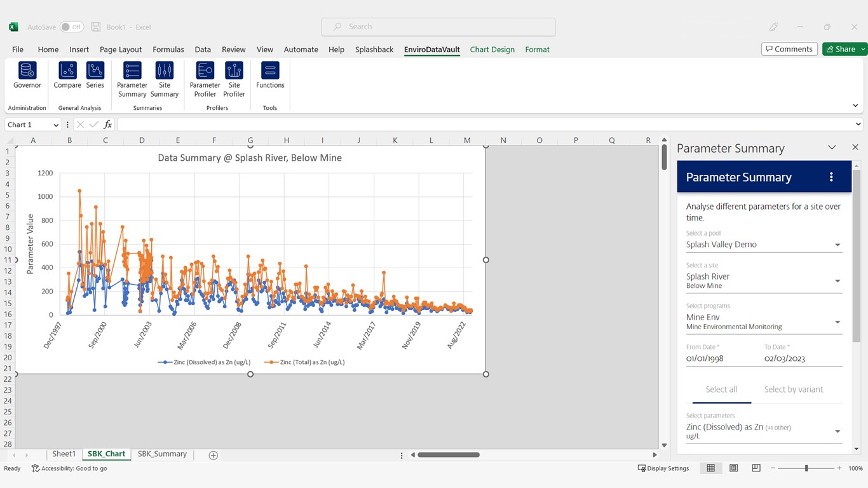
Task: Open the Select parameters dropdown
Action: pos(764,431)
